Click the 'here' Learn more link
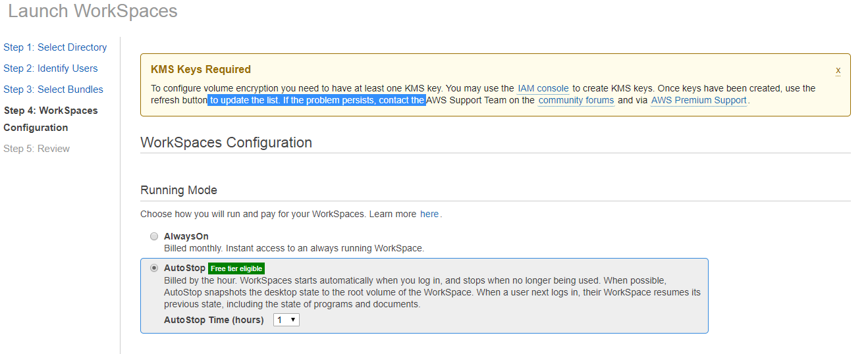868x354 pixels. tap(429, 215)
